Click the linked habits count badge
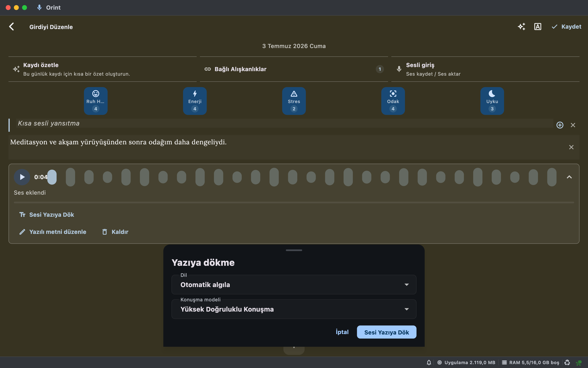This screenshot has width=588, height=368. (x=380, y=69)
